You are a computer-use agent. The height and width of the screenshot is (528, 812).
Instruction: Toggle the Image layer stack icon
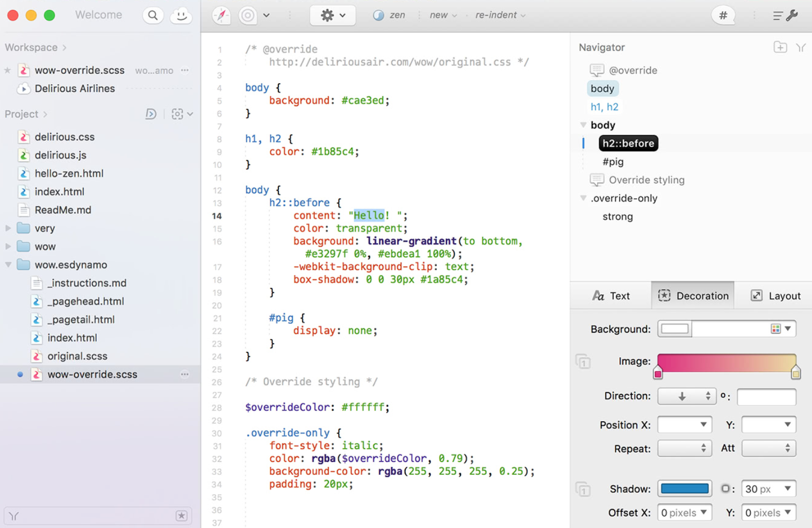583,361
